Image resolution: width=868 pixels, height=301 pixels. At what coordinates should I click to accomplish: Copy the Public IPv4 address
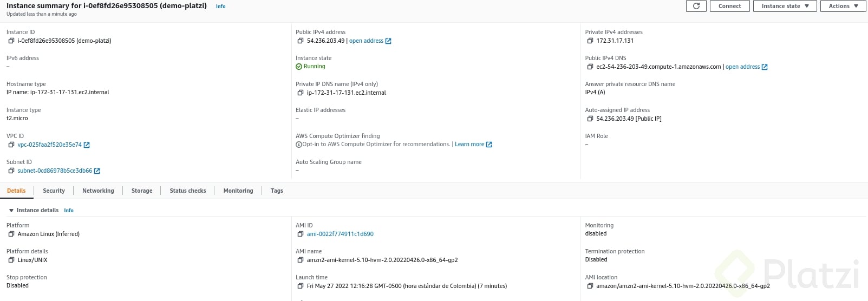[300, 41]
